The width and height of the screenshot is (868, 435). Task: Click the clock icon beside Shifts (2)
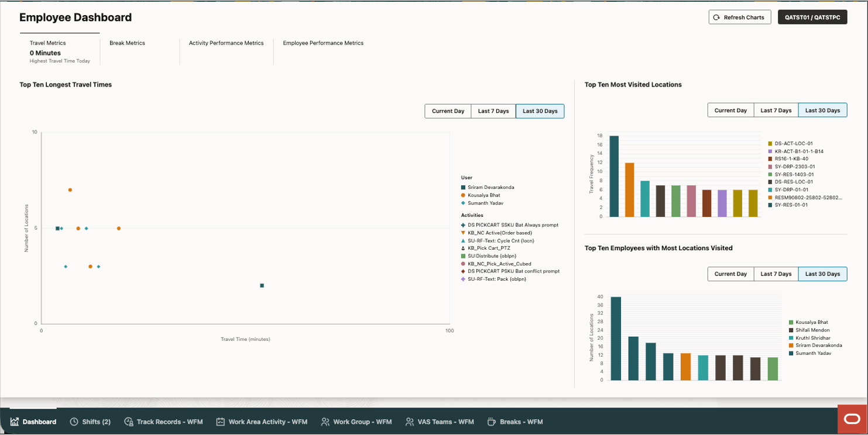point(74,422)
